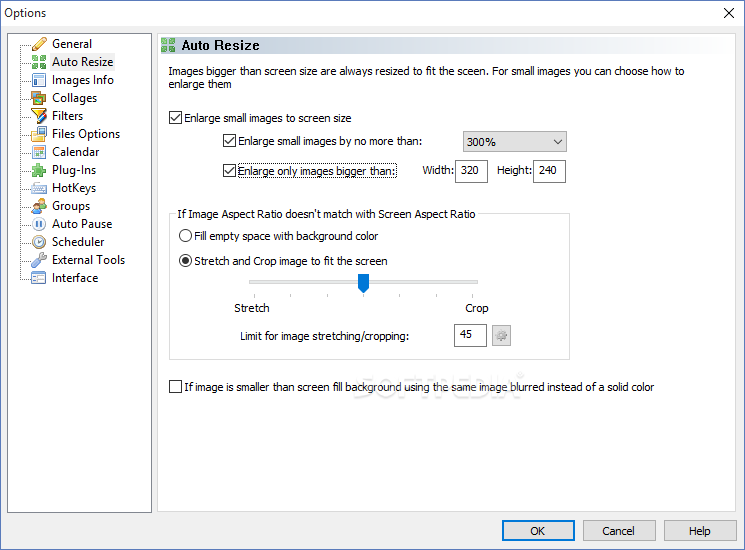Viewport: 745px width, 550px height.
Task: Toggle Enlarge only images bigger than checkbox
Action: point(229,171)
